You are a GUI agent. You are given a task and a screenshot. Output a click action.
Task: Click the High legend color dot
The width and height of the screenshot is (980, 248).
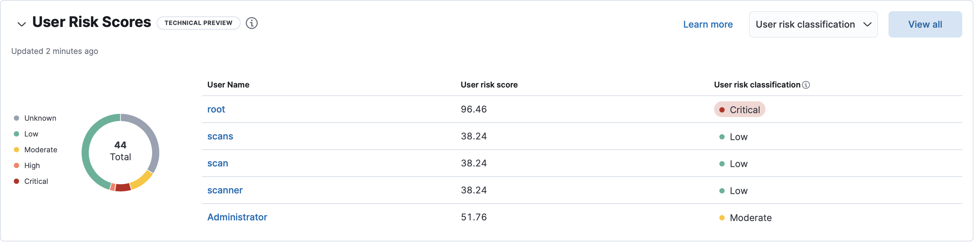click(16, 165)
